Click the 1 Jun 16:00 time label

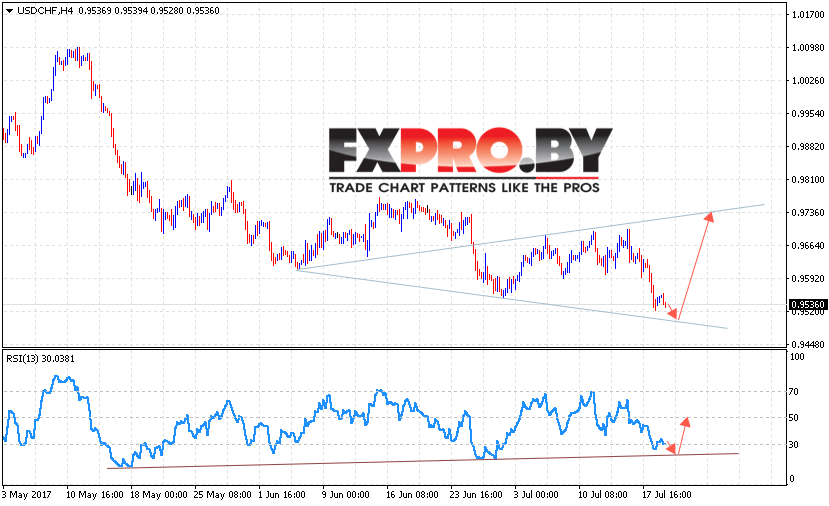(x=282, y=495)
